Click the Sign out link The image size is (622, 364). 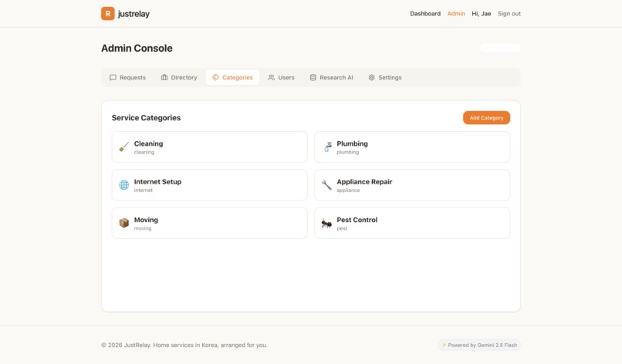(509, 13)
